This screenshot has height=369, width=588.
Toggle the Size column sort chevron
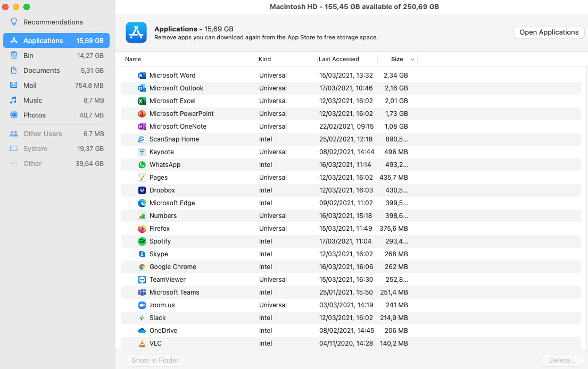click(412, 59)
